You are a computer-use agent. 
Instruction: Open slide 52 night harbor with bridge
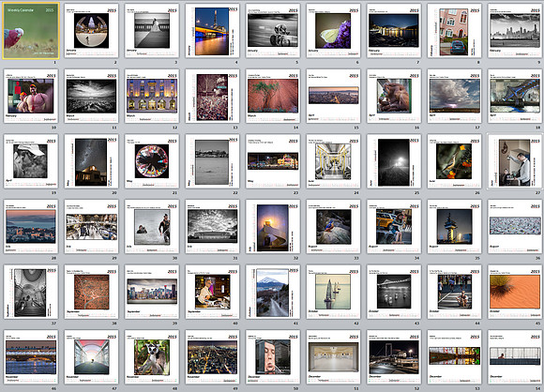tap(393, 357)
